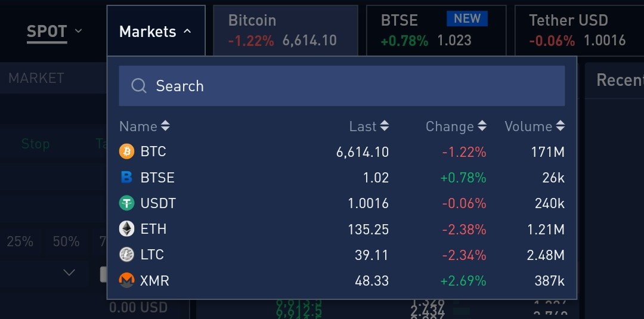Expand the chevron dropdown below percentages
The width and height of the screenshot is (644, 319).
tap(69, 272)
